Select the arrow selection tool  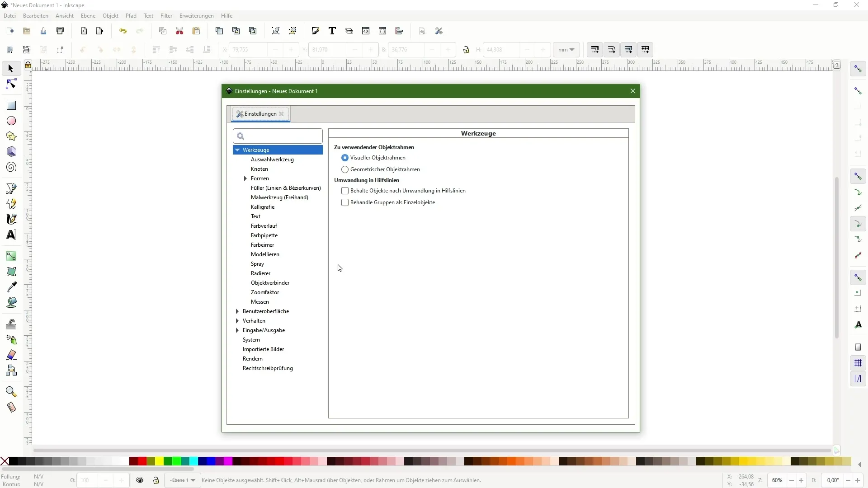(11, 69)
